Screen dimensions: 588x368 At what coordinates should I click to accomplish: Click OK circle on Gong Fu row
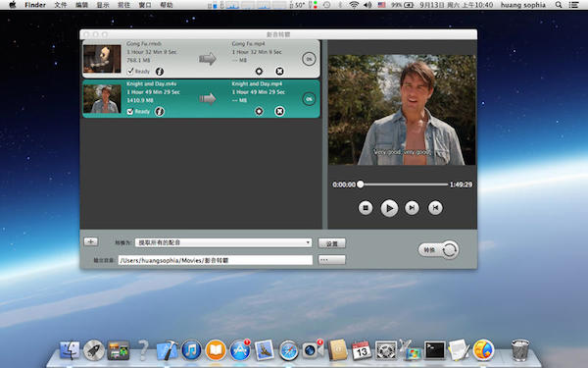[x=309, y=59]
